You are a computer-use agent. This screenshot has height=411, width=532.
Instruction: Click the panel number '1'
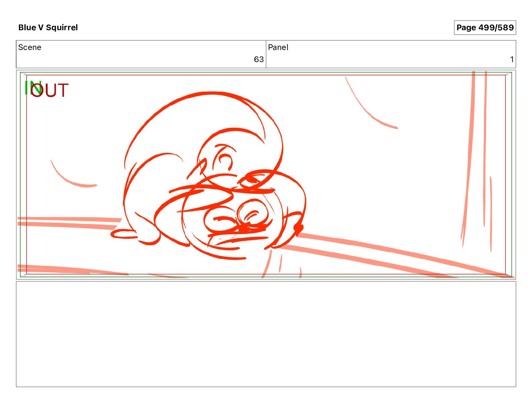point(512,59)
